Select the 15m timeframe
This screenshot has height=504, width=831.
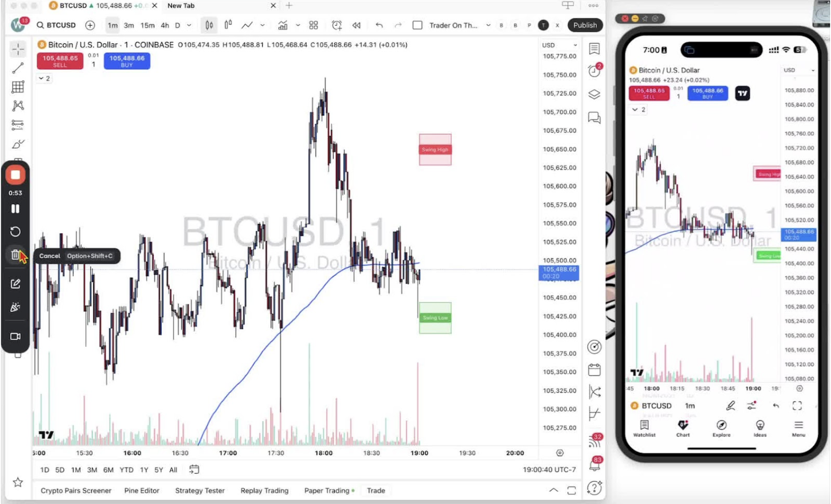click(x=147, y=25)
